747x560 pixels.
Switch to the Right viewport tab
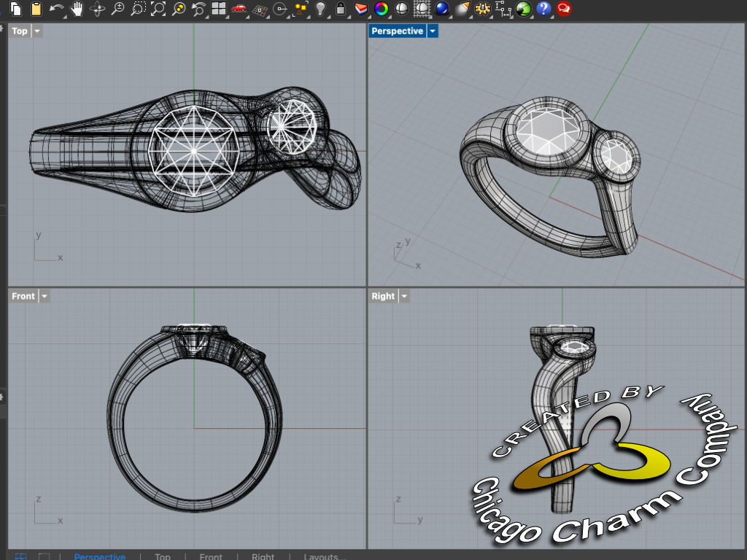[263, 556]
